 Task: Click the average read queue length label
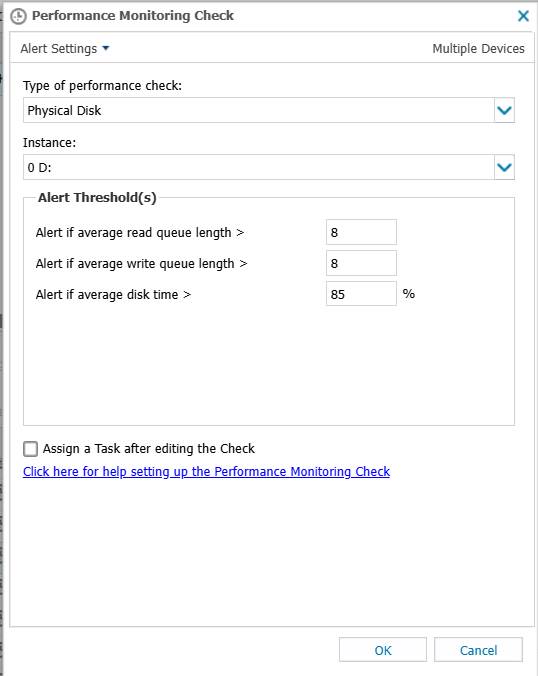[140, 233]
